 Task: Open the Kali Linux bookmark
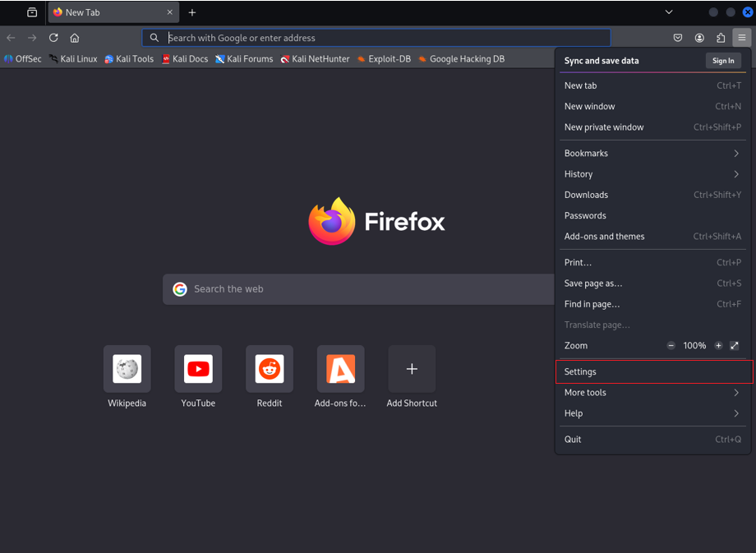(x=73, y=59)
